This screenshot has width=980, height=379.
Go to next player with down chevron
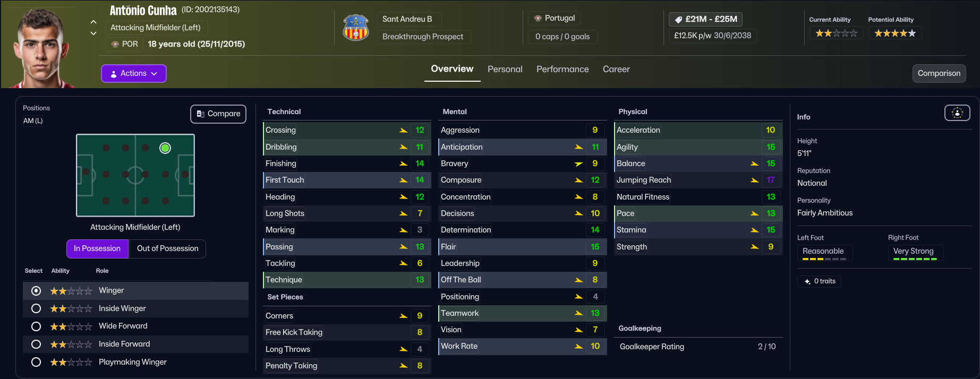pos(93,33)
